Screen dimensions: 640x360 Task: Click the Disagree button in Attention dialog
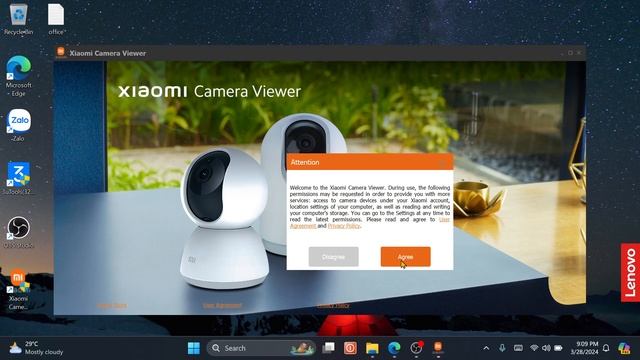coord(333,257)
